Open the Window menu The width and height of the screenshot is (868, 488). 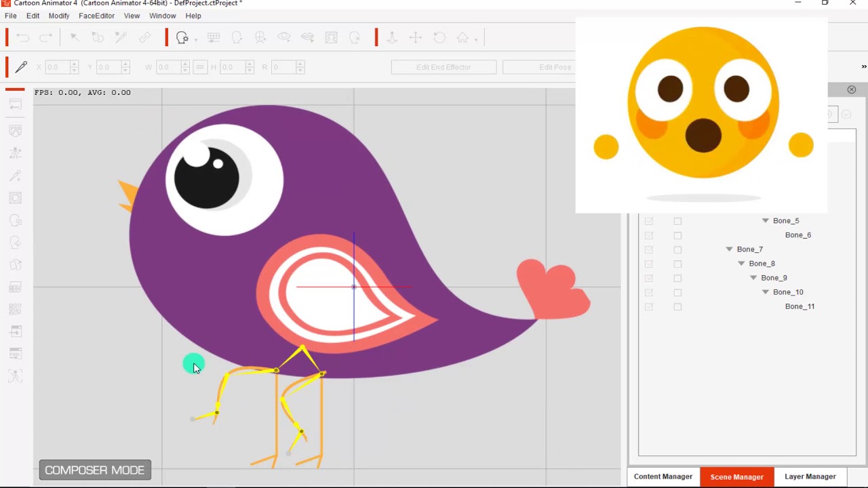point(163,16)
